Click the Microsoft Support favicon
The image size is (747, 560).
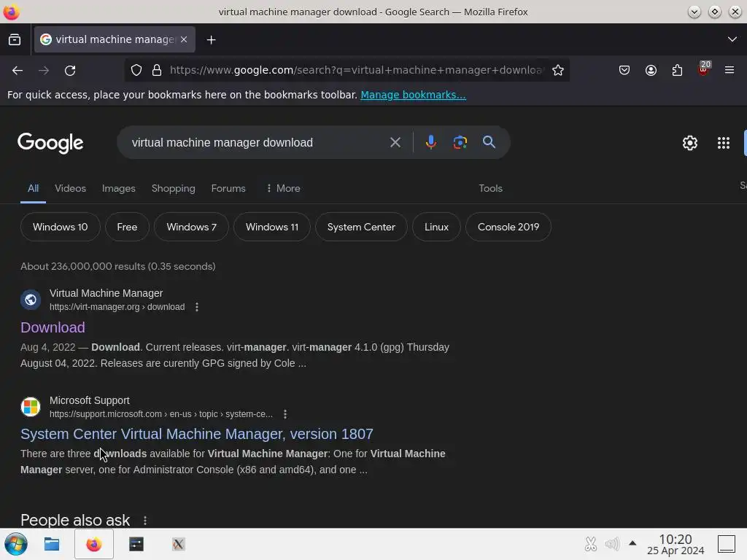(x=31, y=407)
